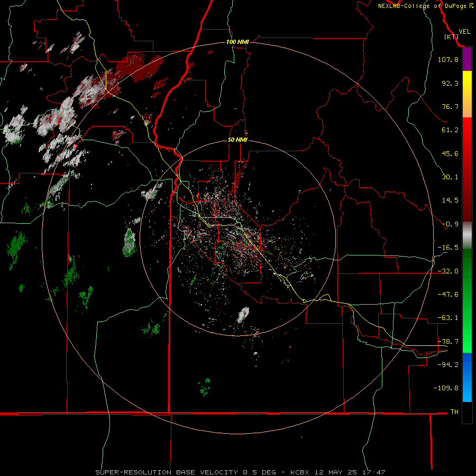Click the 100 NMI range ring label

click(237, 42)
